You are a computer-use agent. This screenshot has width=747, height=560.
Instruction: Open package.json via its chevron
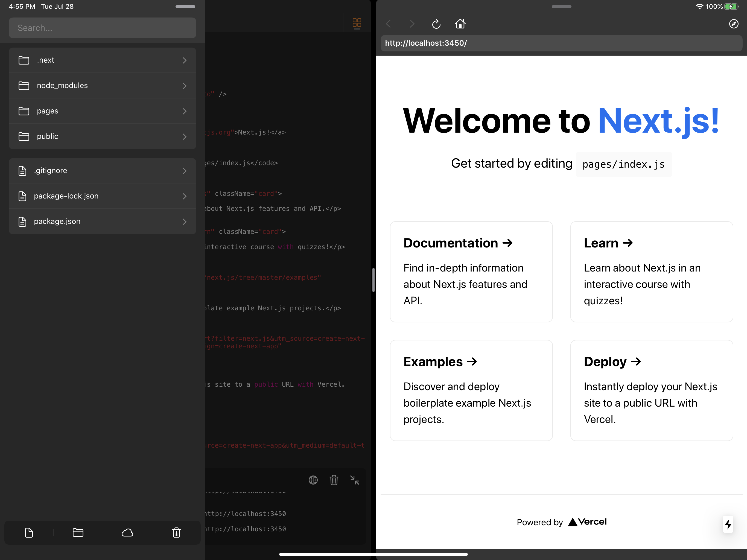pos(184,221)
